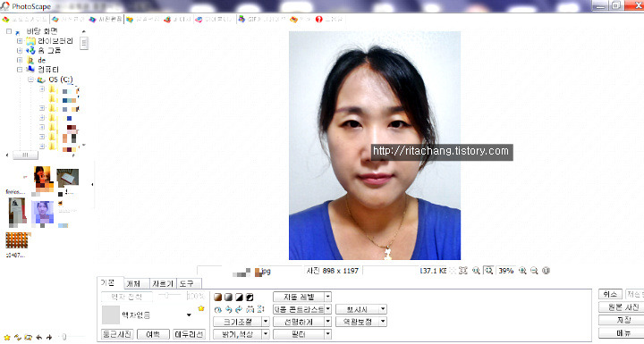Click the third icon in bottom-left toolbar
The width and height of the screenshot is (644, 344).
coord(29,338)
